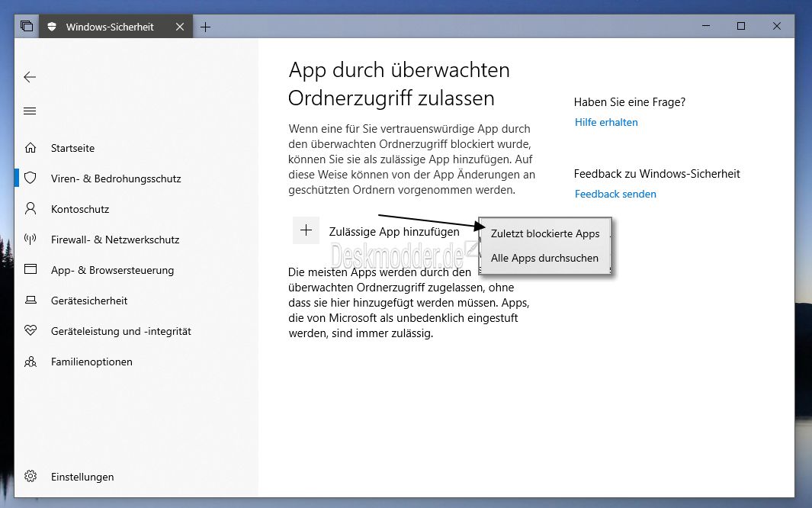This screenshot has height=508, width=812.
Task: Click the Hilfe erhalten link
Action: click(606, 122)
